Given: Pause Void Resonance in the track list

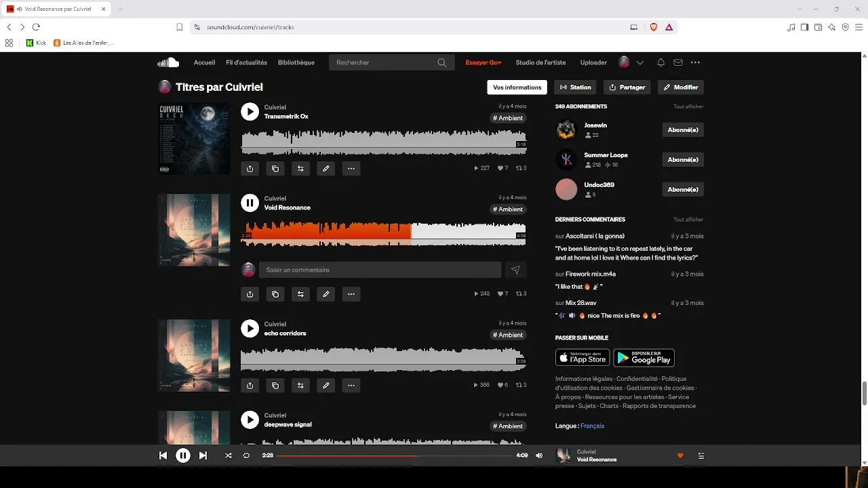Looking at the screenshot, I should click(250, 203).
